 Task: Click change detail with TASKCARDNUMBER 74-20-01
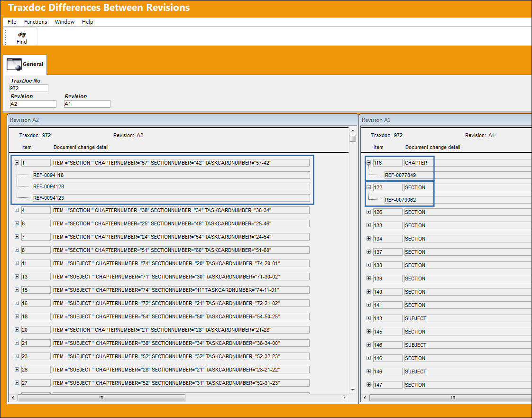(x=181, y=263)
